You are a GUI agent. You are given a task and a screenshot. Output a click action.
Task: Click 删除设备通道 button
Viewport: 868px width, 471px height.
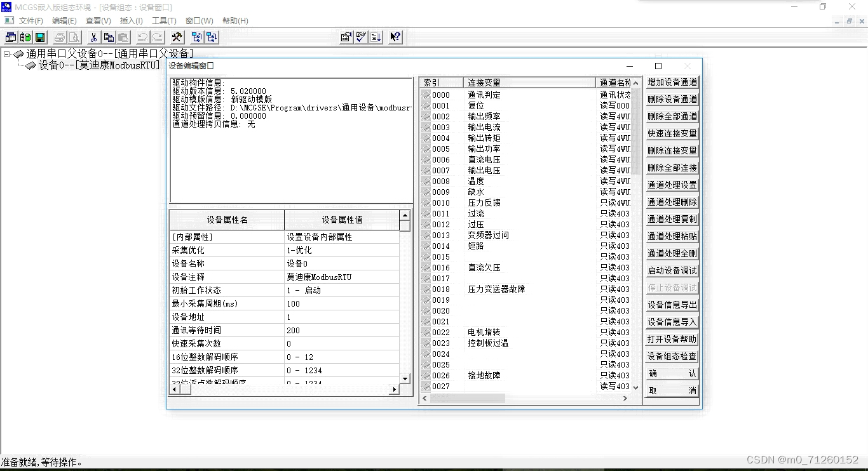[x=672, y=100]
